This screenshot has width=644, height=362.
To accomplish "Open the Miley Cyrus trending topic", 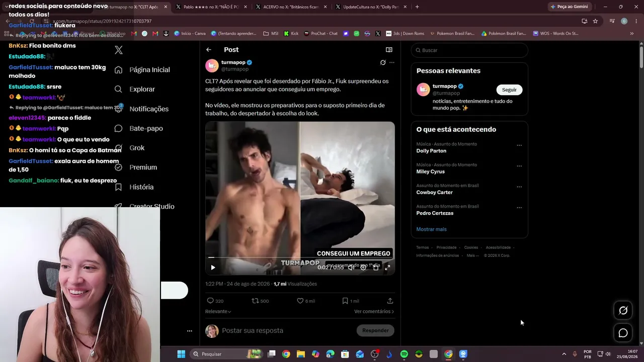I will coord(431,171).
